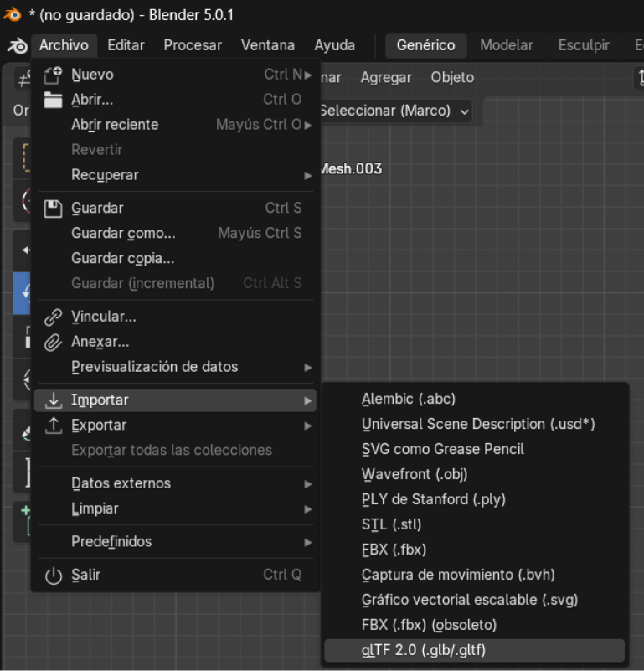This screenshot has height=671, width=644.
Task: Click the Importar download arrow icon
Action: tap(53, 400)
